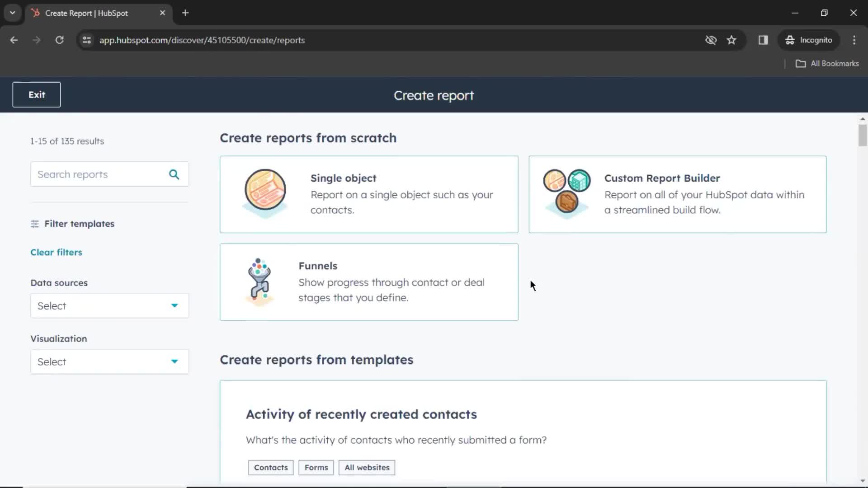Click the Filter templates heading
This screenshot has height=488, width=868.
(79, 224)
